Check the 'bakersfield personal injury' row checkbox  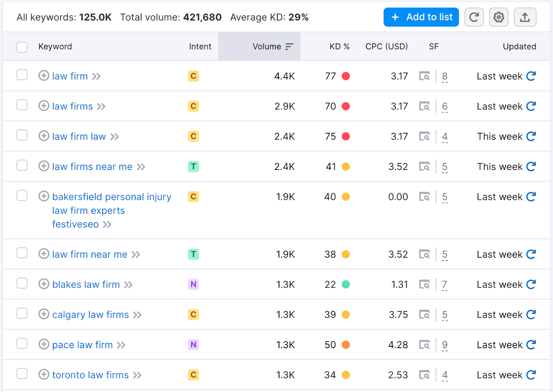(22, 195)
